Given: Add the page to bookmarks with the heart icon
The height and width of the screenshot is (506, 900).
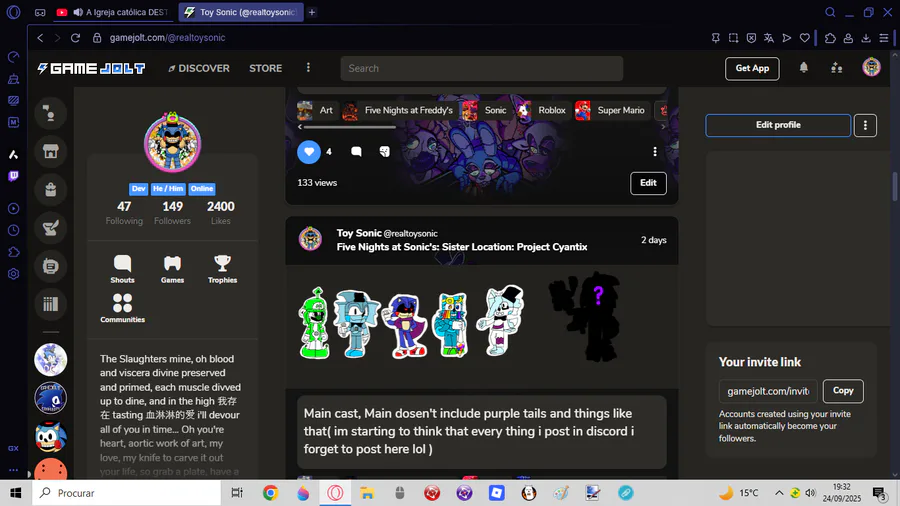Looking at the screenshot, I should point(805,38).
